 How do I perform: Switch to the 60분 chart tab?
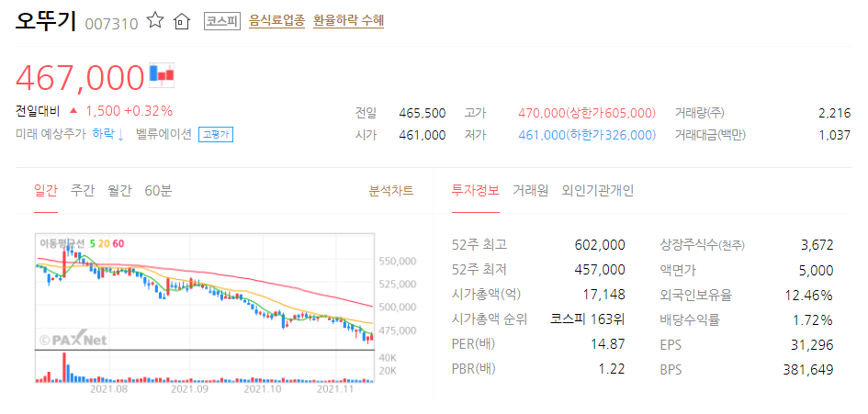[158, 191]
